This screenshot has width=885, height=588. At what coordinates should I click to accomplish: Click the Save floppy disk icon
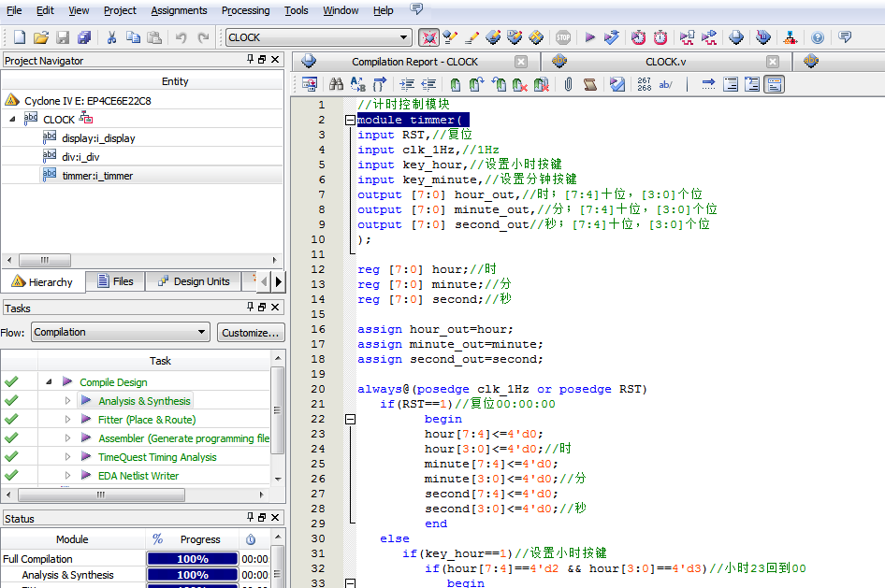(63, 37)
